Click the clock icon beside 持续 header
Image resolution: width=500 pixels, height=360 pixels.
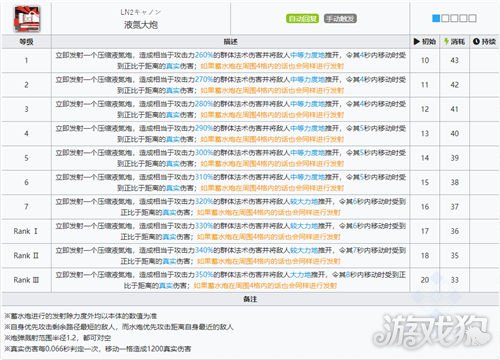(476, 42)
